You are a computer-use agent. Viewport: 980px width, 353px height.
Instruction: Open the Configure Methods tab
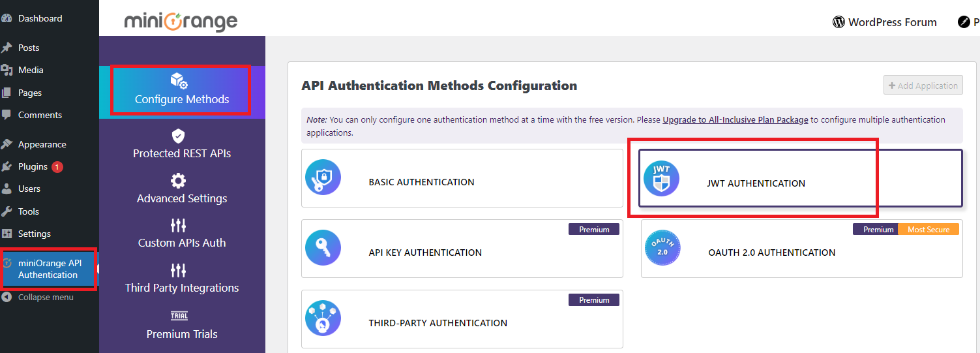[182, 91]
